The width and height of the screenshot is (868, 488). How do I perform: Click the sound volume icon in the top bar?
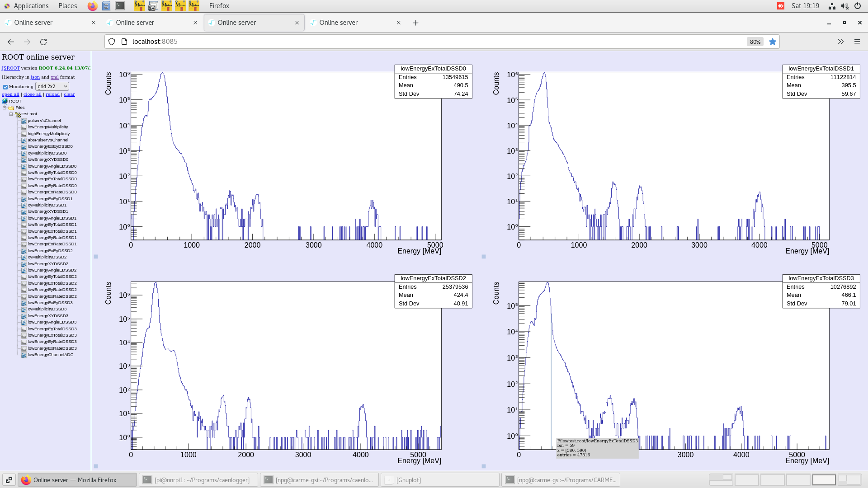click(x=844, y=6)
